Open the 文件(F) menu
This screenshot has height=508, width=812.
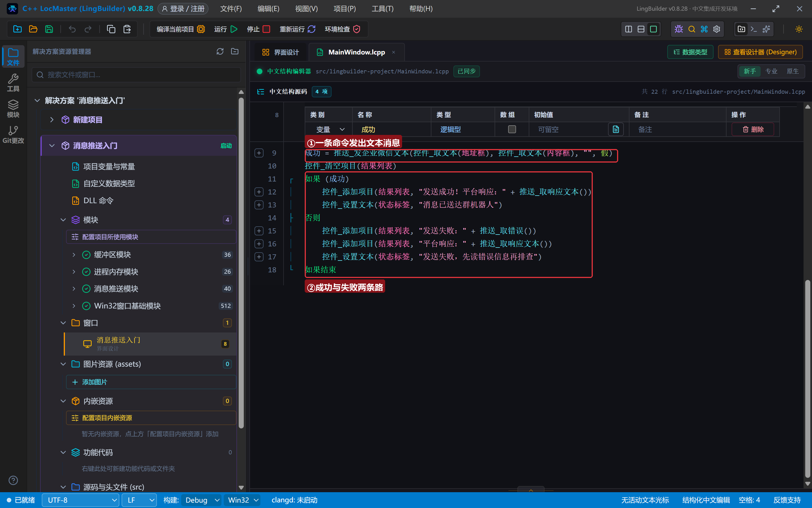(231, 9)
